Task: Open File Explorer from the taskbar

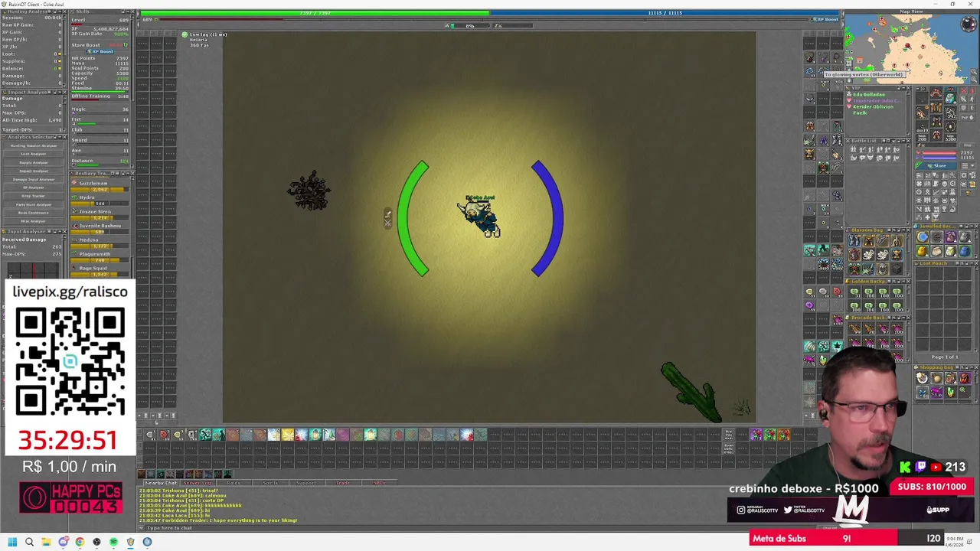Action: [46, 542]
